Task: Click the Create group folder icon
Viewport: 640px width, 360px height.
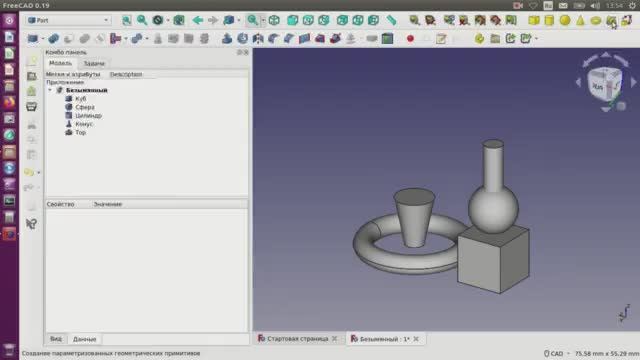Action: (495, 39)
